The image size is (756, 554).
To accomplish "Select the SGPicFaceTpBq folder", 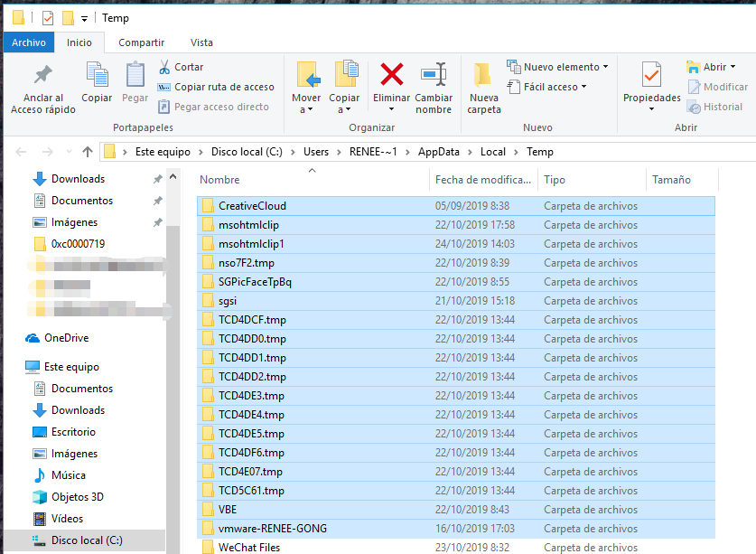I will (x=455, y=282).
